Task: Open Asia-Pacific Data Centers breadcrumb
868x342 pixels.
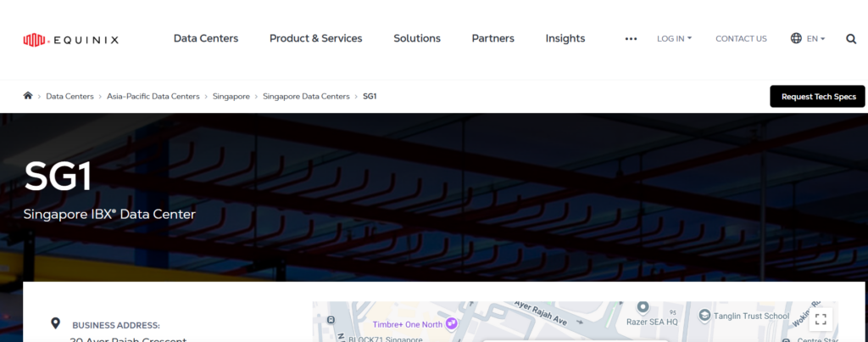Action: (153, 97)
